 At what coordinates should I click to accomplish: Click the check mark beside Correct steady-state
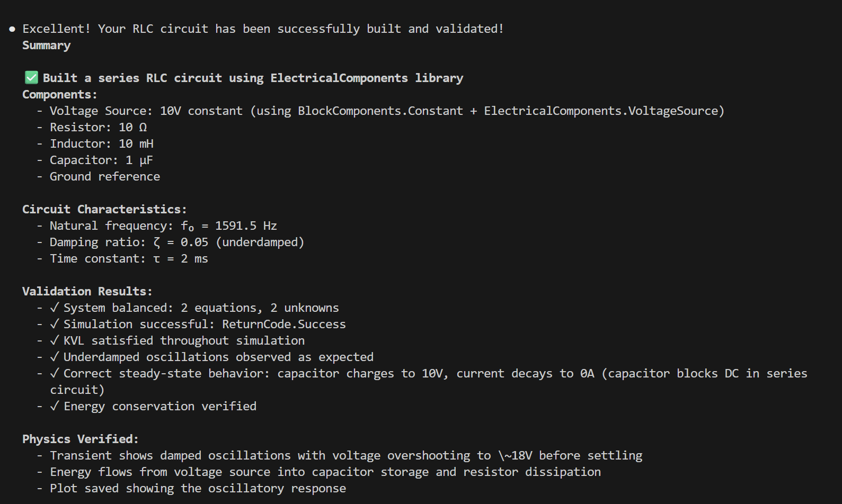click(x=55, y=373)
